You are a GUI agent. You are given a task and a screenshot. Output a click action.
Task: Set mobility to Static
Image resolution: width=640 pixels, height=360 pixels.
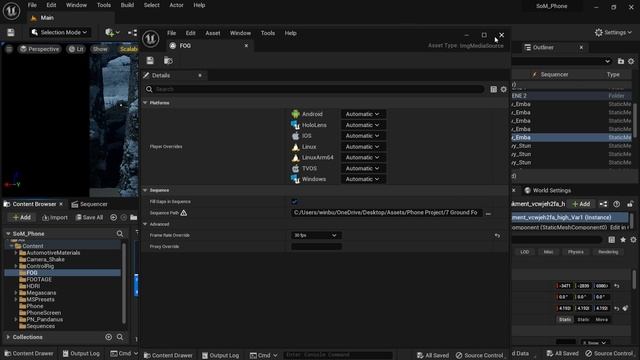point(565,320)
